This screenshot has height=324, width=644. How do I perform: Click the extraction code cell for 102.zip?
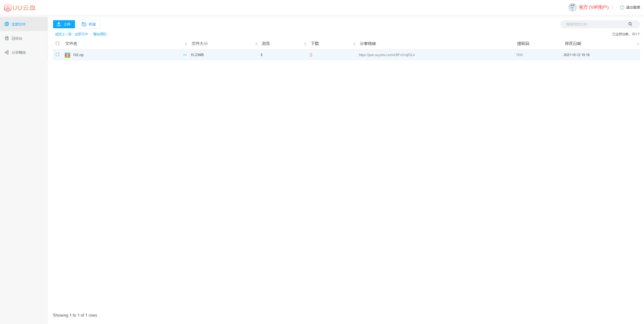click(519, 55)
